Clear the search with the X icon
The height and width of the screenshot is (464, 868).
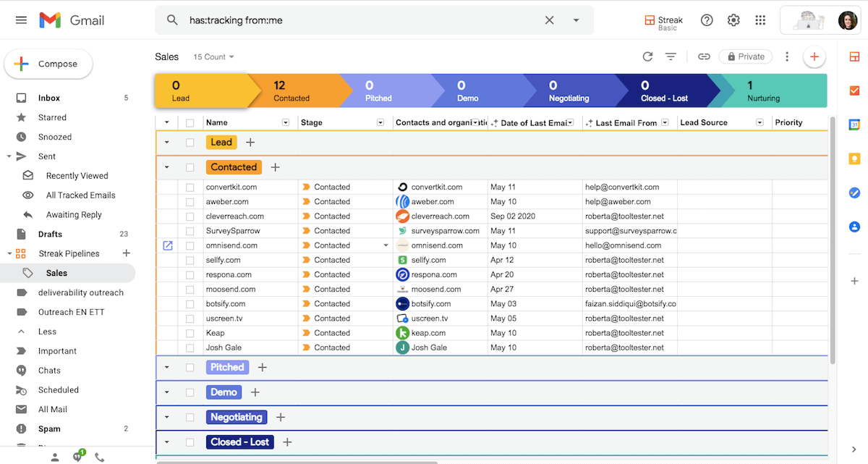click(x=550, y=20)
